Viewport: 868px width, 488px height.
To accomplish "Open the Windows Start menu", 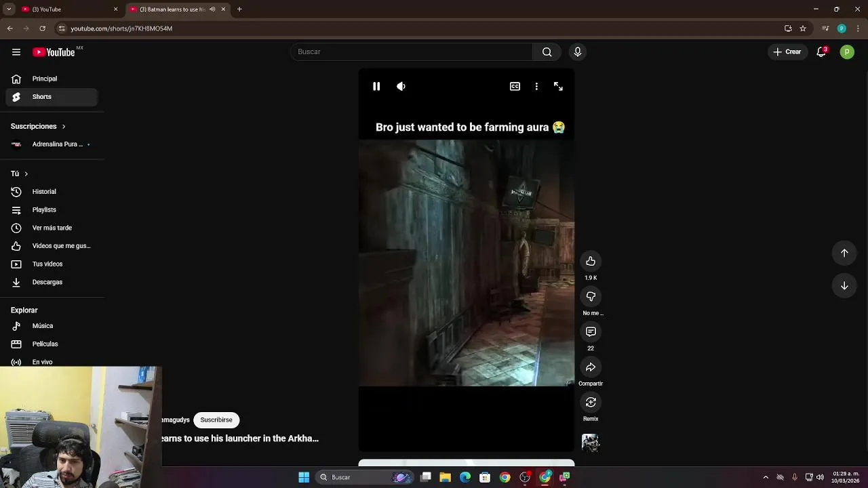I will [x=304, y=477].
